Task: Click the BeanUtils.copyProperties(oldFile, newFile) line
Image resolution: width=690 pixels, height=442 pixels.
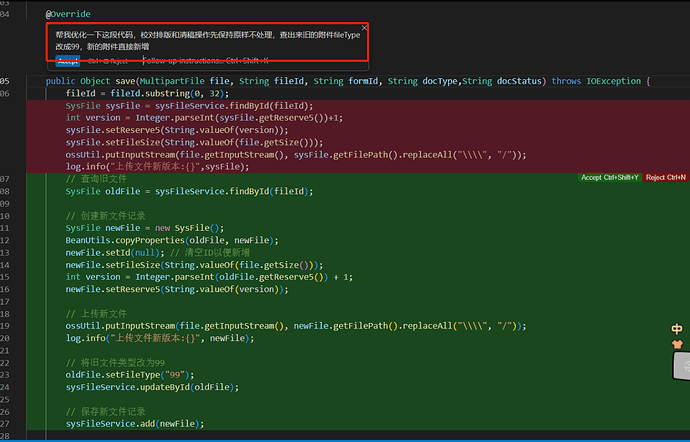Action: (x=172, y=240)
